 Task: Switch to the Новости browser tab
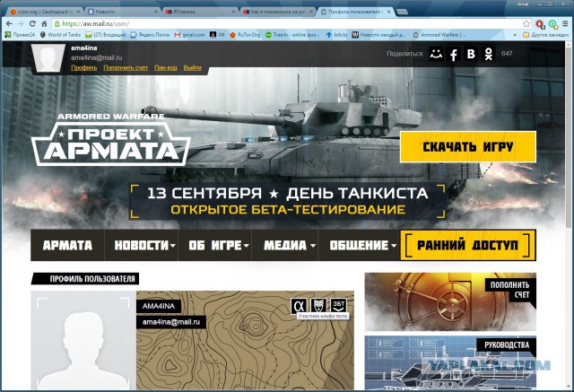click(121, 12)
